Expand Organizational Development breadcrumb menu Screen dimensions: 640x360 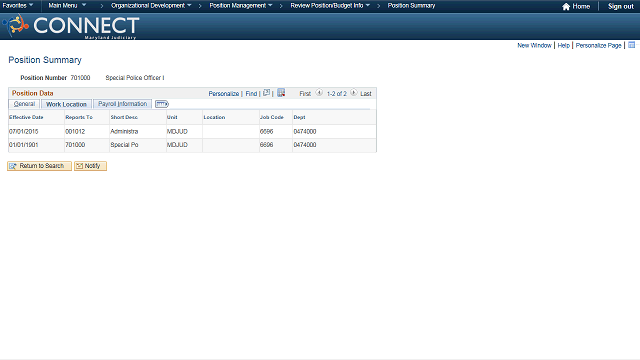point(151,6)
